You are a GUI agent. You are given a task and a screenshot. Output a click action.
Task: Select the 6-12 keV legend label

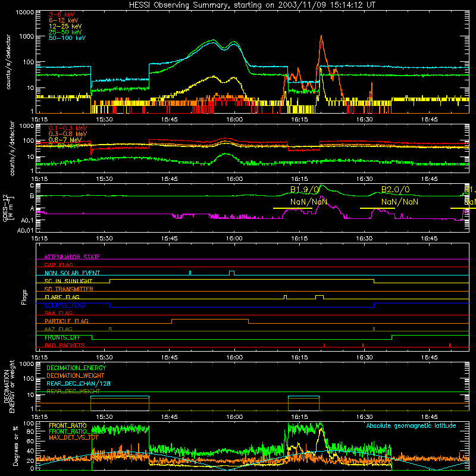point(64,20)
